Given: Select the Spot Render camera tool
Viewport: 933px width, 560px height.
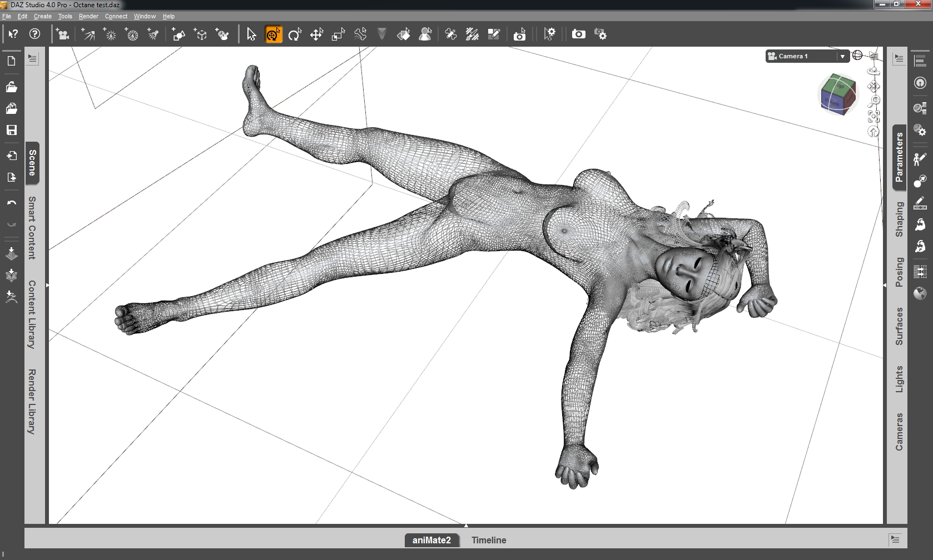Looking at the screenshot, I should [x=519, y=35].
